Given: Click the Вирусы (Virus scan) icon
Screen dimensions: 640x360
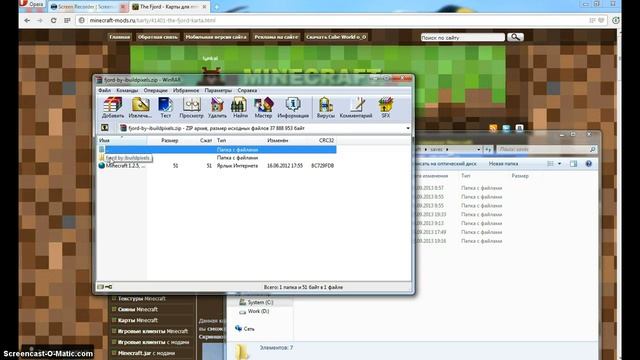Looking at the screenshot, I should coord(326,108).
